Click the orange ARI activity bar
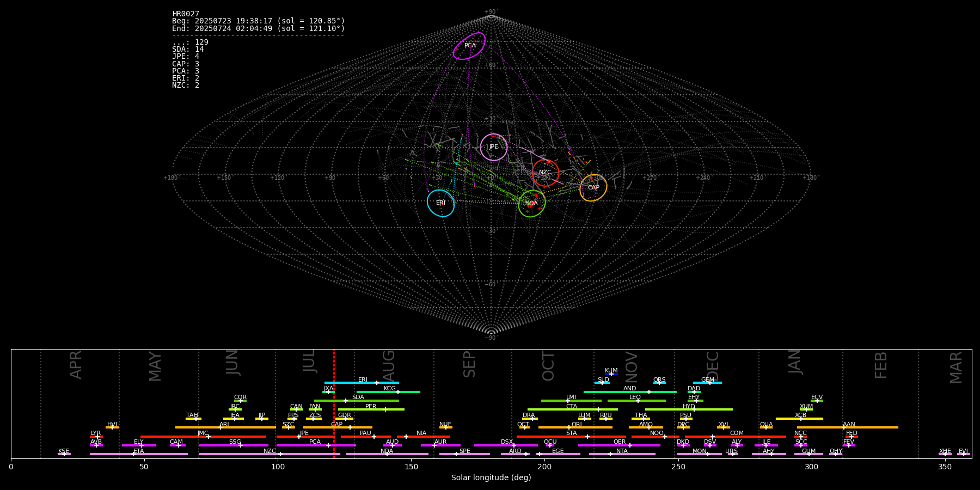This screenshot has height=490, width=980. coord(225,427)
